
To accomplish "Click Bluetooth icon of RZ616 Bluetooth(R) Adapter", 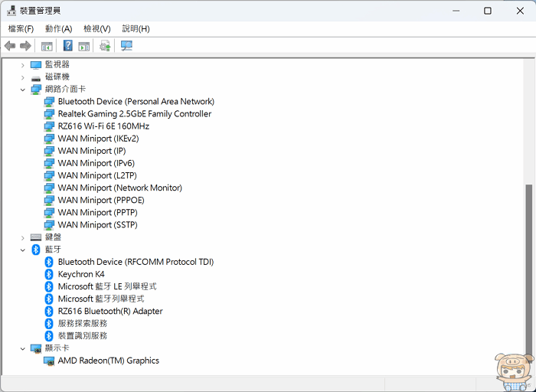I will (49, 311).
